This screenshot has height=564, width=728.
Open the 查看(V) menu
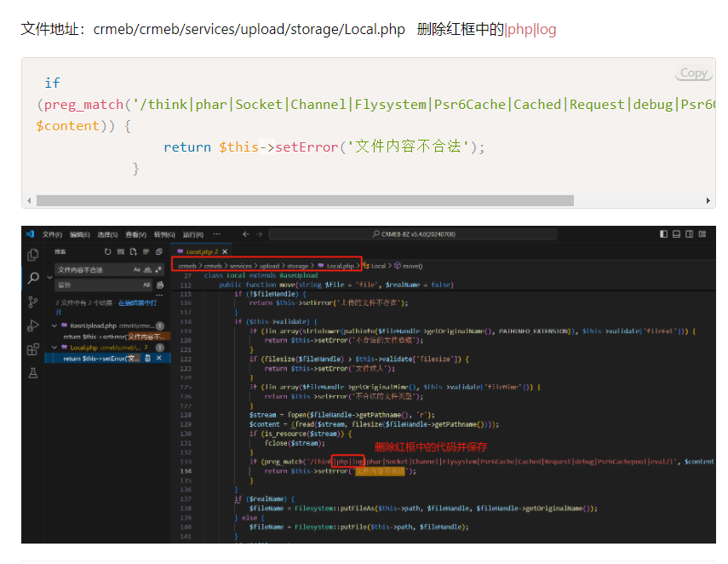tap(136, 234)
